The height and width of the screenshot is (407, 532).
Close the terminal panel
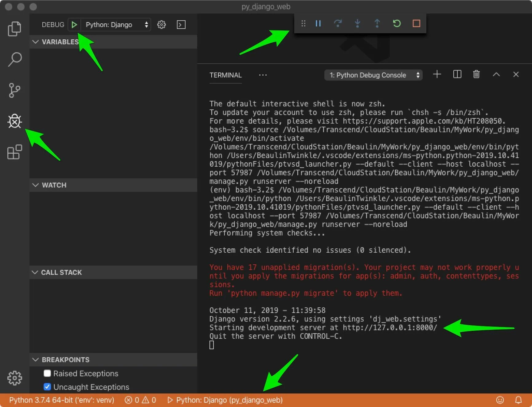(516, 74)
